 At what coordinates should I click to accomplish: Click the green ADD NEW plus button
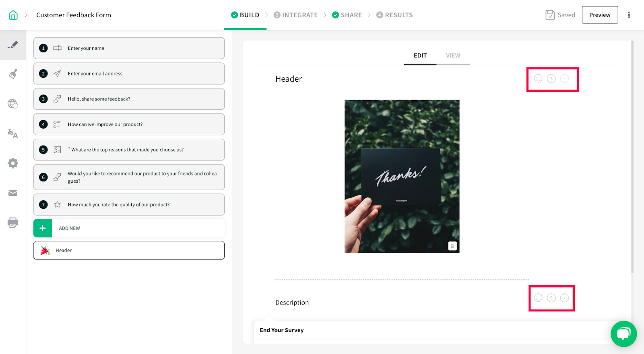(43, 228)
